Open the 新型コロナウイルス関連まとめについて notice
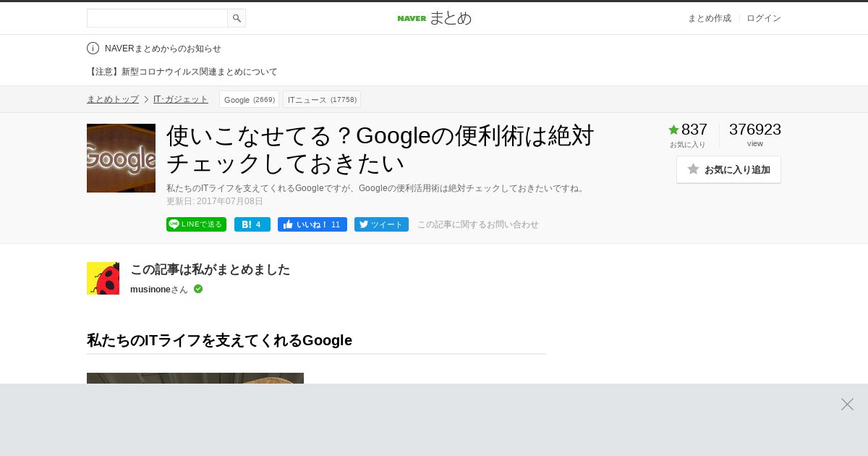 182,72
